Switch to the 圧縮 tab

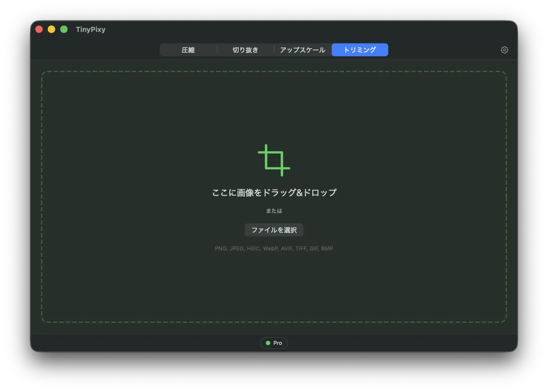pos(188,50)
